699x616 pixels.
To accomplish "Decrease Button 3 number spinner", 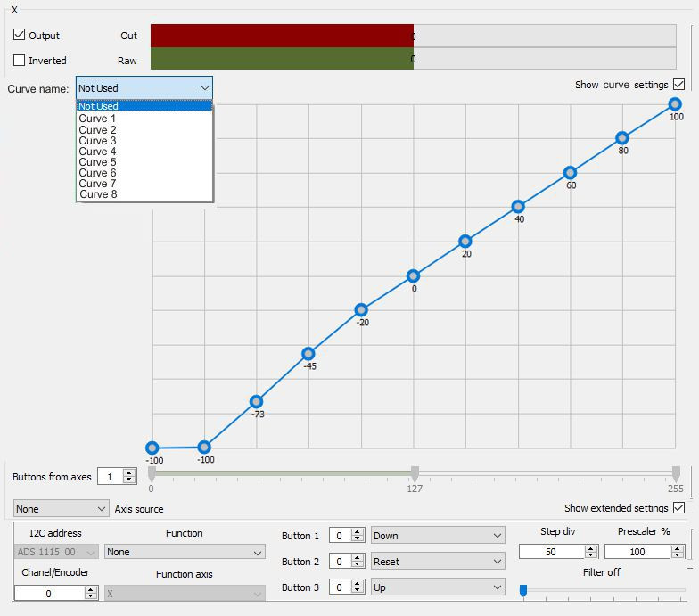I will (x=357, y=590).
